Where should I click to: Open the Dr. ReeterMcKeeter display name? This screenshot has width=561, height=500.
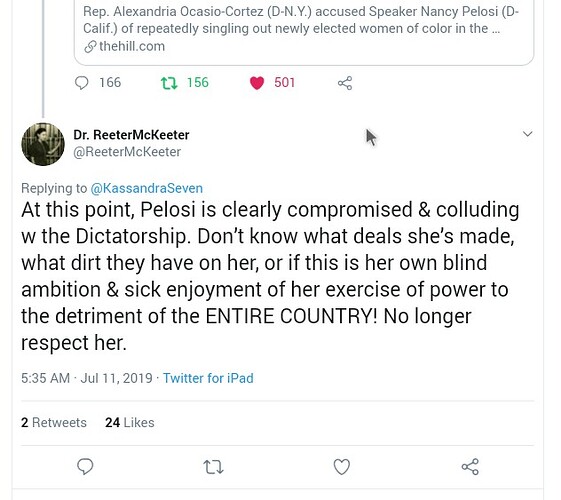tap(131, 135)
